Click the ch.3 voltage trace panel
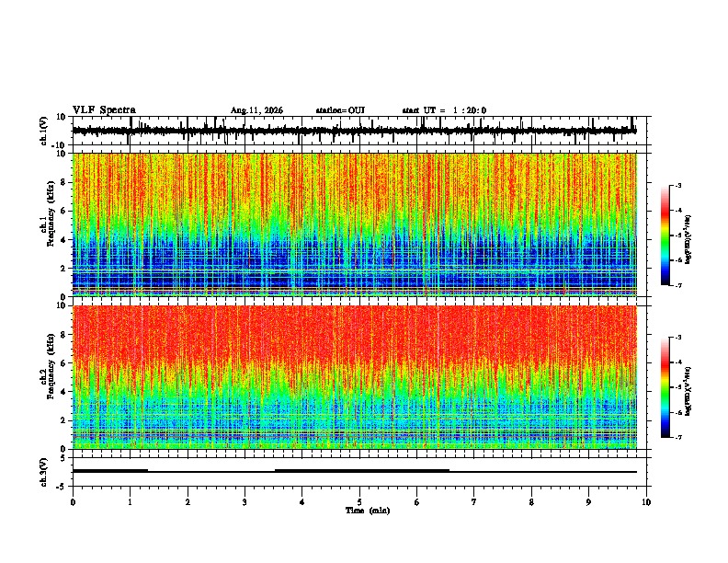This screenshot has width=728, height=563. pyautogui.click(x=359, y=472)
